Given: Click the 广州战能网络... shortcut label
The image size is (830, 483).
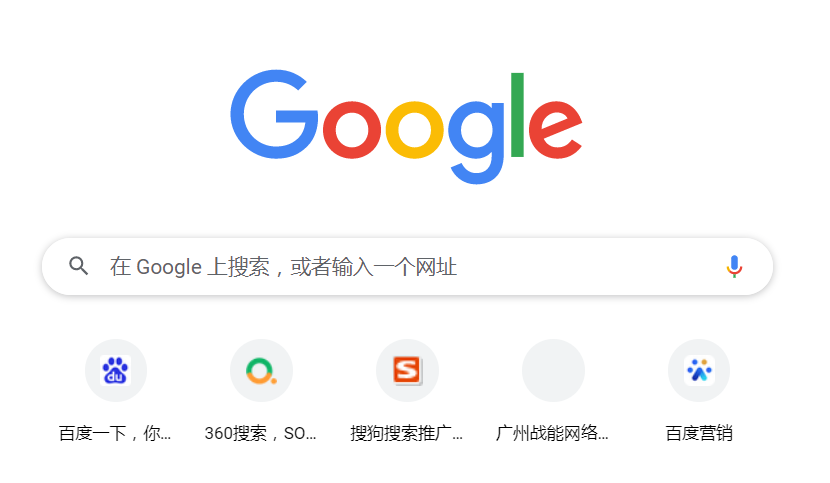Looking at the screenshot, I should 552,433.
